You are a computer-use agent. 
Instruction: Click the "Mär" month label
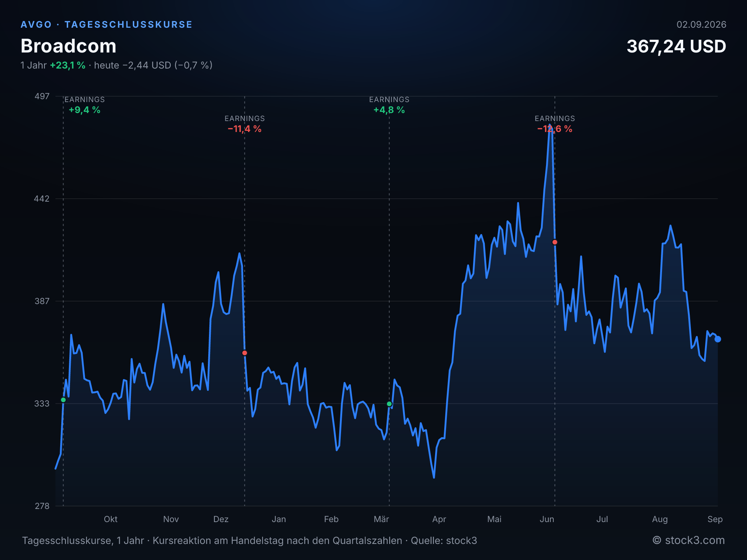click(382, 519)
